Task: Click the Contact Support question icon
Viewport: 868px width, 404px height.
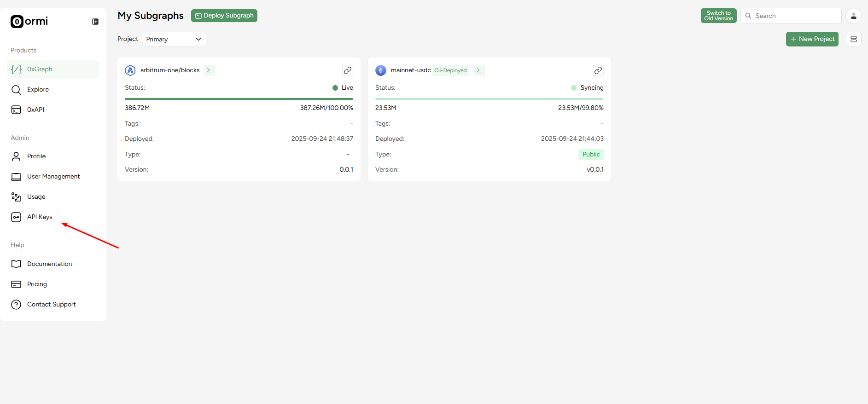Action: (x=16, y=305)
